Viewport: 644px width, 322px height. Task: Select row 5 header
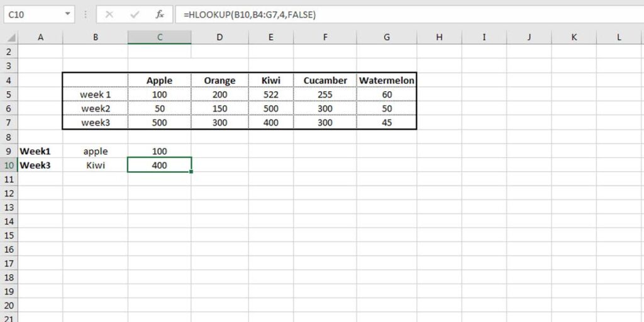(x=10, y=94)
